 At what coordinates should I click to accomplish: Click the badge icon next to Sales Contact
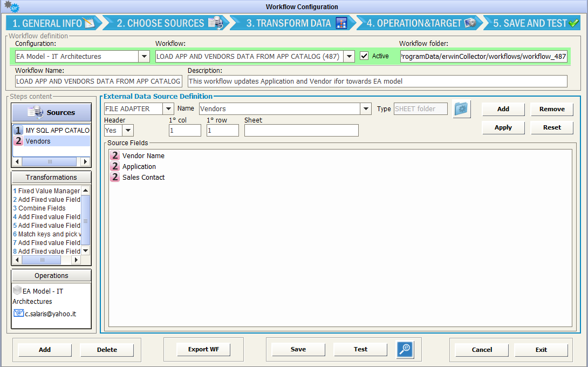pos(115,177)
